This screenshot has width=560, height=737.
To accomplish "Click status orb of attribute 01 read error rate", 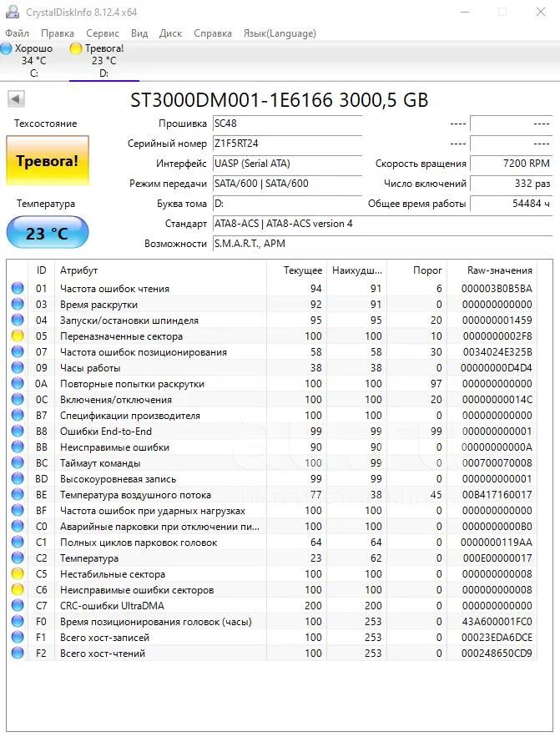I will pos(18,288).
